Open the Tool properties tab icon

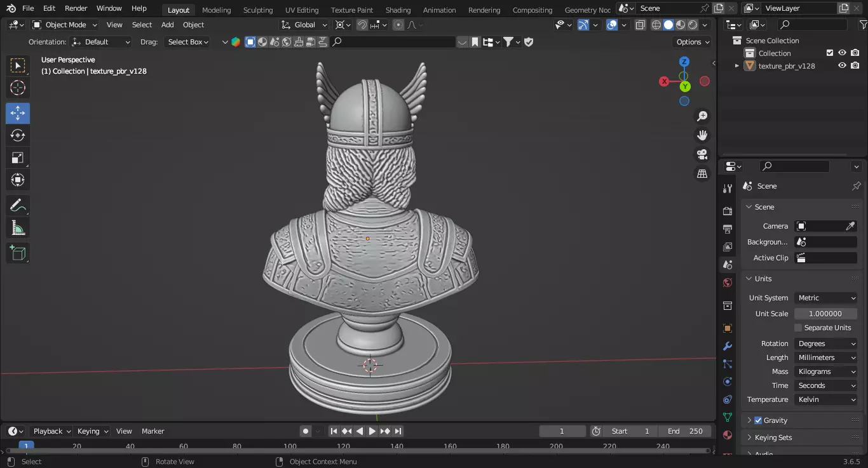pos(728,189)
